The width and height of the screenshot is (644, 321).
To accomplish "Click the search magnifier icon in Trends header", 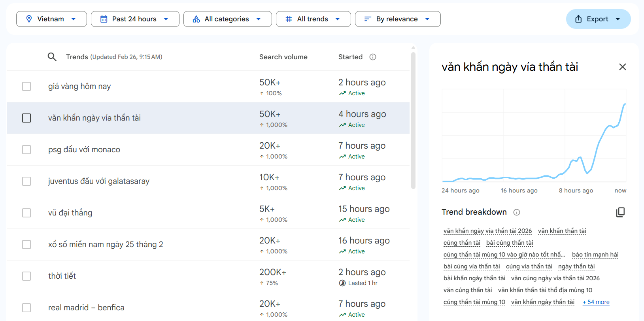I will click(x=52, y=57).
